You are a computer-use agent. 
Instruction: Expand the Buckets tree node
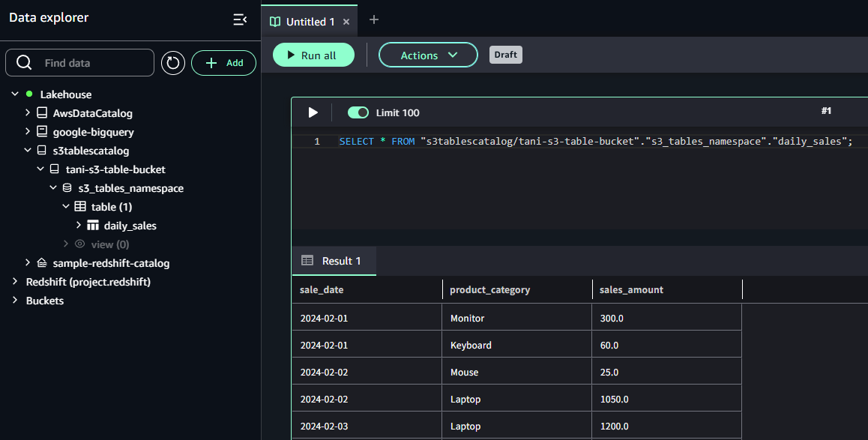pyautogui.click(x=15, y=301)
